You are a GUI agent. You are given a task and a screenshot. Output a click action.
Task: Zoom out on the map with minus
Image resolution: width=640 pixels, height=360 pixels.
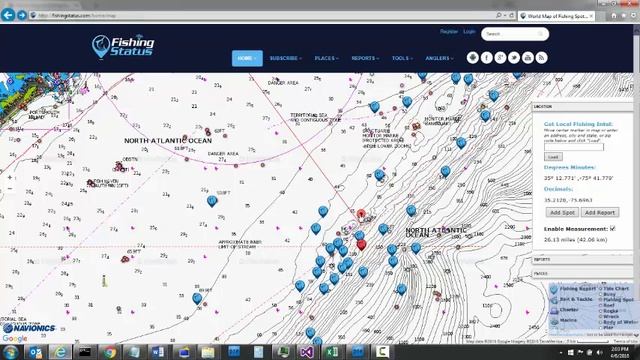click(10, 189)
